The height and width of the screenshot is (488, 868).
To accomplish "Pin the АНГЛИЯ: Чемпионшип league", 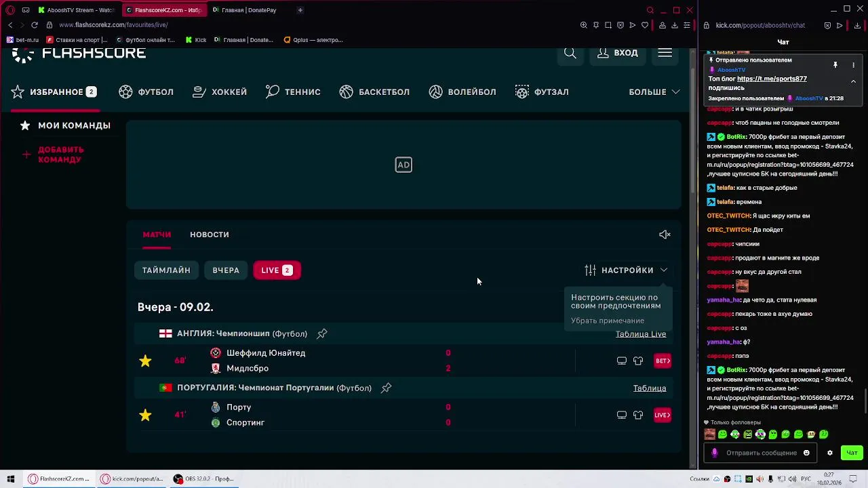I will click(322, 333).
